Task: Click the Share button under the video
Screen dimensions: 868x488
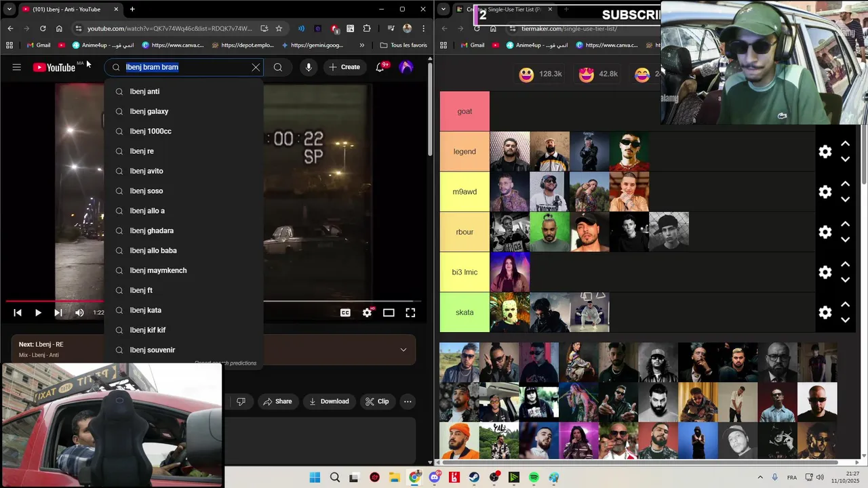Action: pyautogui.click(x=277, y=401)
